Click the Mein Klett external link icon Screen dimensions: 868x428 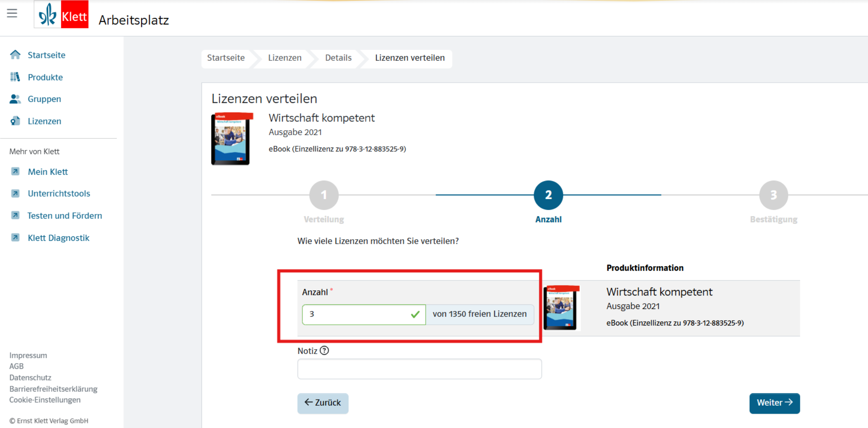(15, 171)
